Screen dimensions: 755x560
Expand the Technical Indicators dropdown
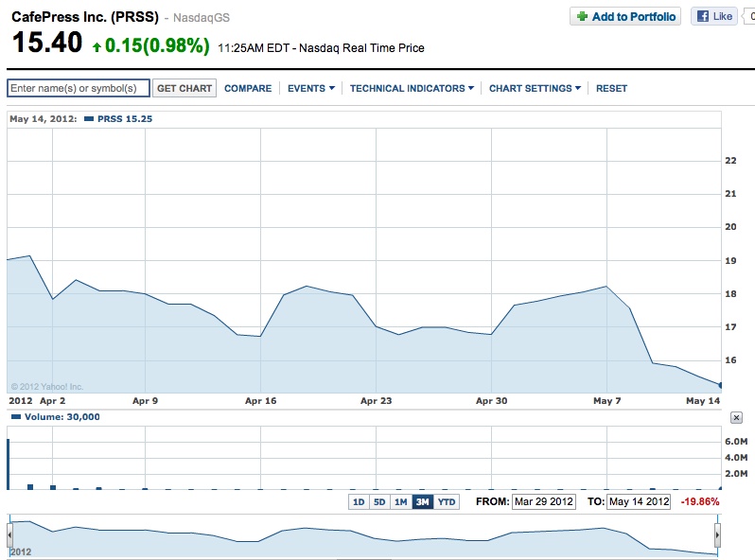pos(412,89)
